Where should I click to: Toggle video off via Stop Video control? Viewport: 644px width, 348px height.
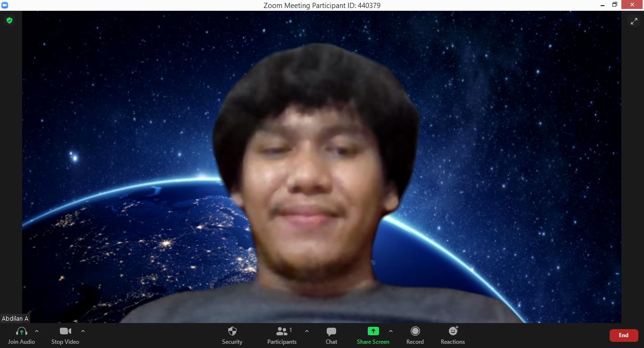65,335
